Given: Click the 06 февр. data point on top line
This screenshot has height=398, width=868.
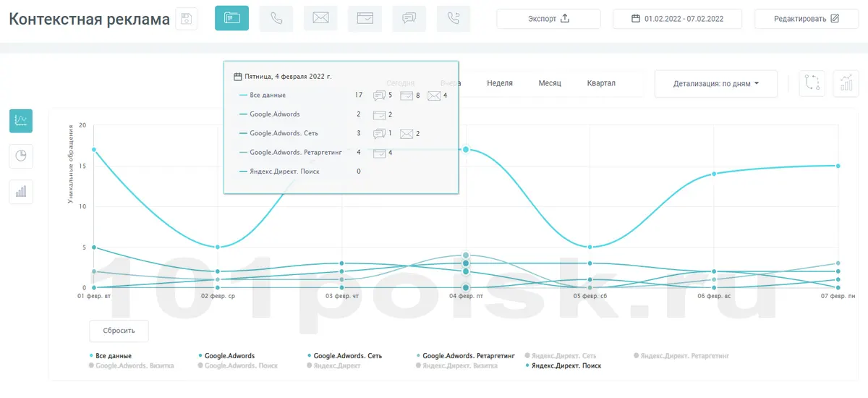Looking at the screenshot, I should click(714, 174).
